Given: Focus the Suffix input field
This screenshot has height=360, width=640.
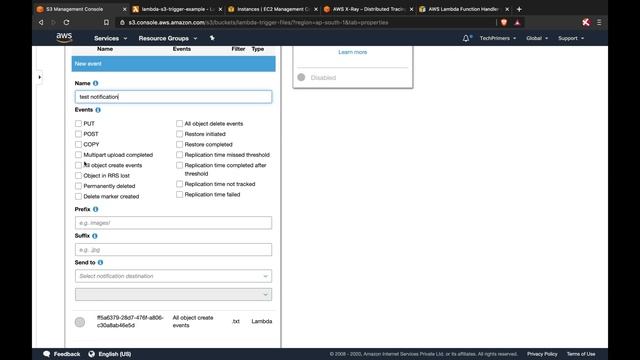Looking at the screenshot, I should 173,249.
